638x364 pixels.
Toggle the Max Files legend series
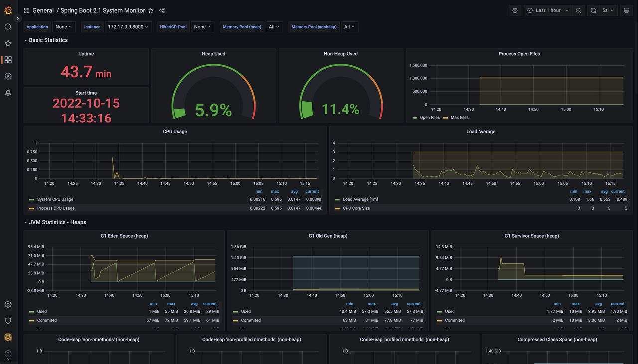coord(459,118)
